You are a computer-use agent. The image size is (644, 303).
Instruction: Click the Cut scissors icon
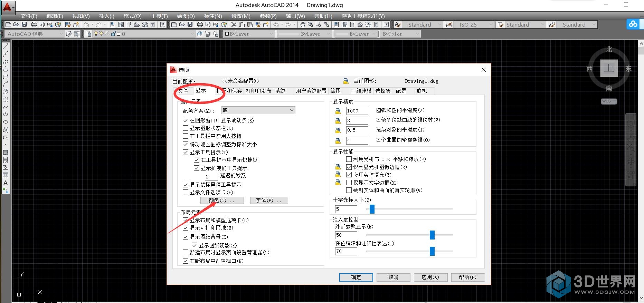pyautogui.click(x=234, y=25)
